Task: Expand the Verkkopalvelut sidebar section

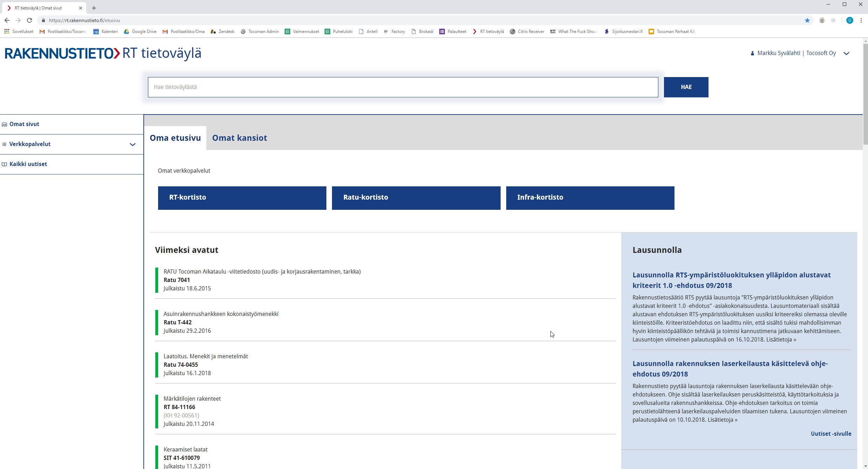Action: coord(133,144)
